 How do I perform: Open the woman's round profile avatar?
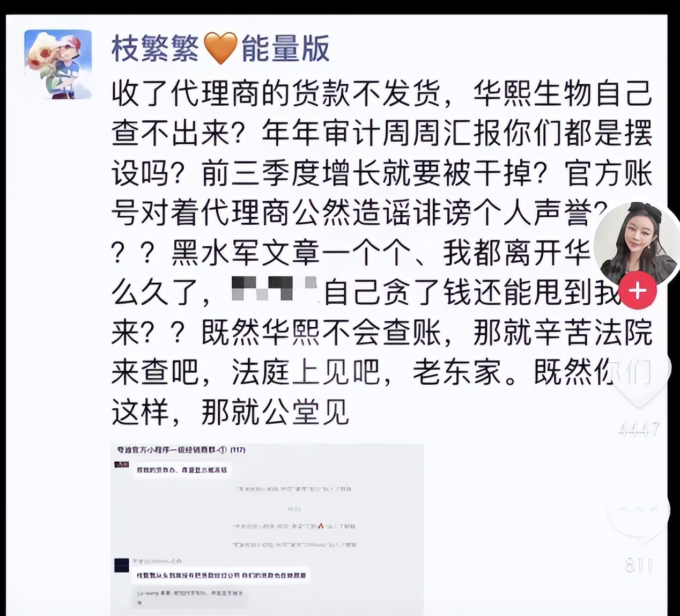[x=637, y=245]
